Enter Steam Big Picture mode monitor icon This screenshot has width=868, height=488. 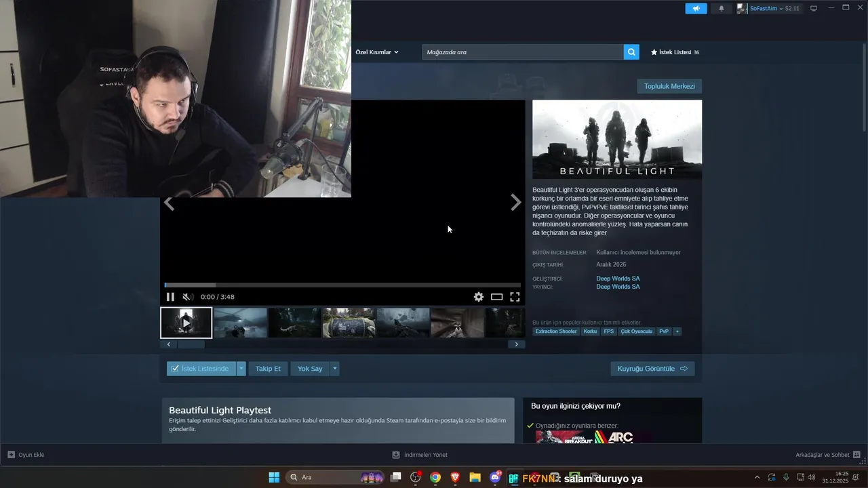point(814,9)
